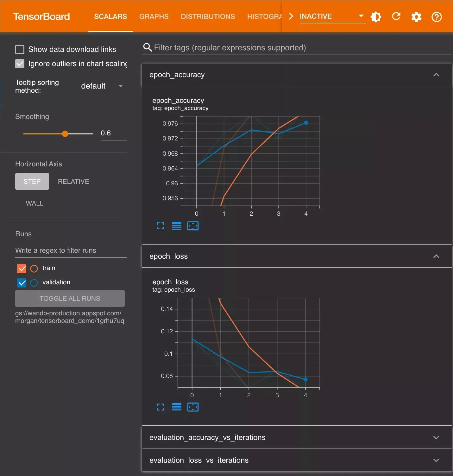
Task: Uncheck the validation run checkbox
Action: click(22, 283)
